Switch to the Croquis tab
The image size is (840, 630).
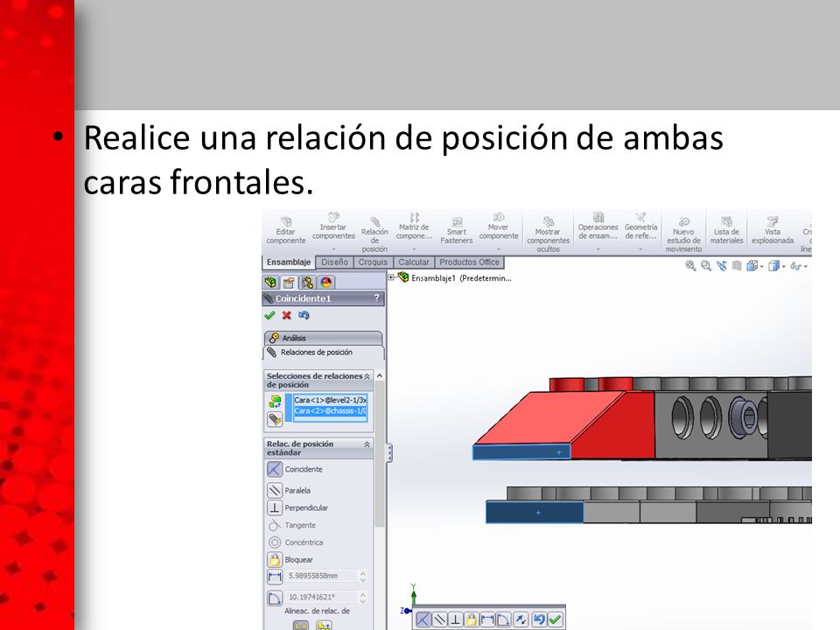coord(373,262)
